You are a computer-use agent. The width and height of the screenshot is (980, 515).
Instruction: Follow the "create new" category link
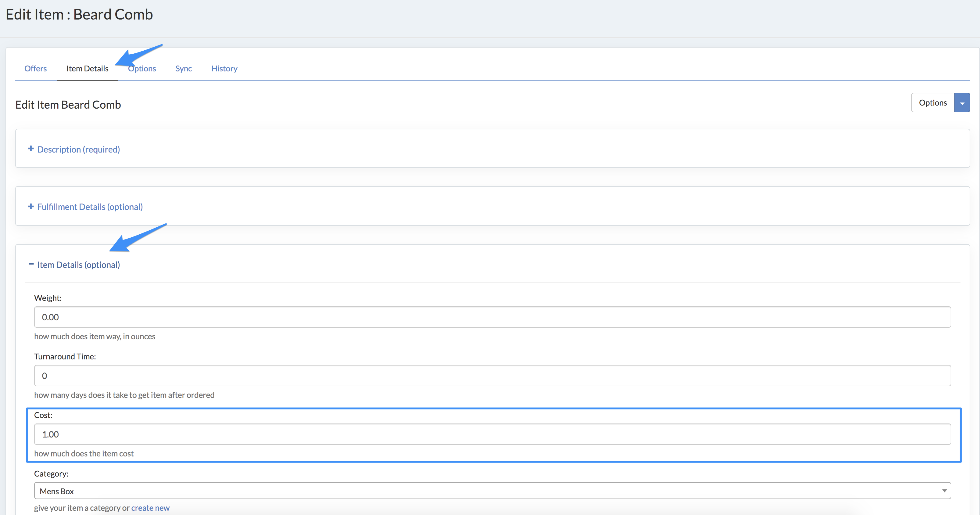pos(150,508)
